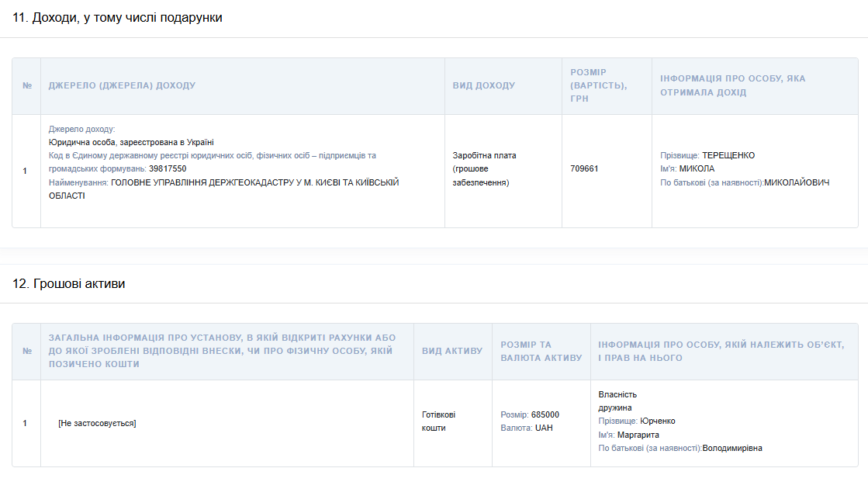Click the patronymic МИКОЛАЙОВИЧ

pyautogui.click(x=797, y=182)
